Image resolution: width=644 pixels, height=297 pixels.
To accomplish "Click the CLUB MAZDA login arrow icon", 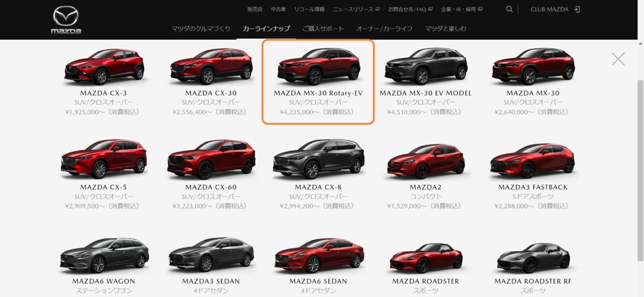I will tap(576, 9).
